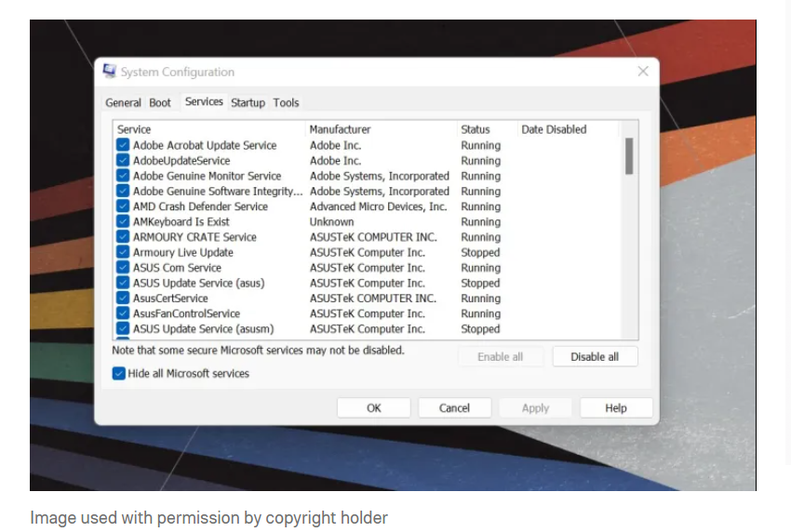Toggle AMKeyboard Is Exist checkbox
The height and width of the screenshot is (532, 791).
(123, 221)
